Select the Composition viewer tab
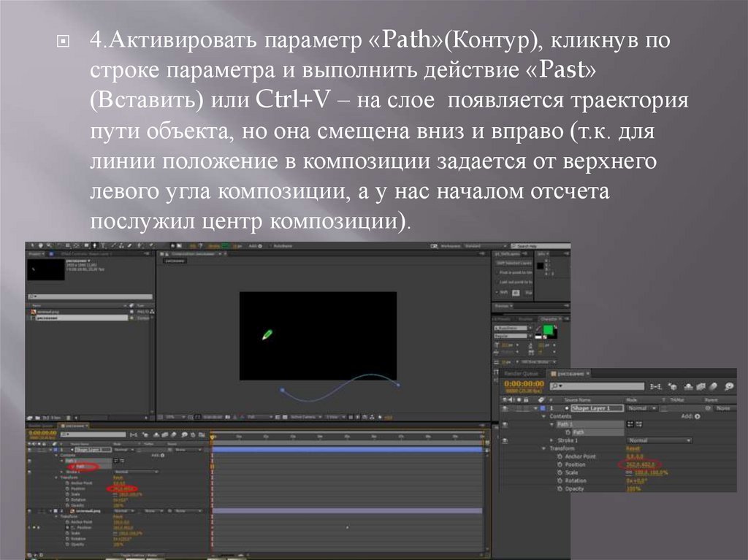Viewport: 748px width, 560px height. tap(193, 254)
